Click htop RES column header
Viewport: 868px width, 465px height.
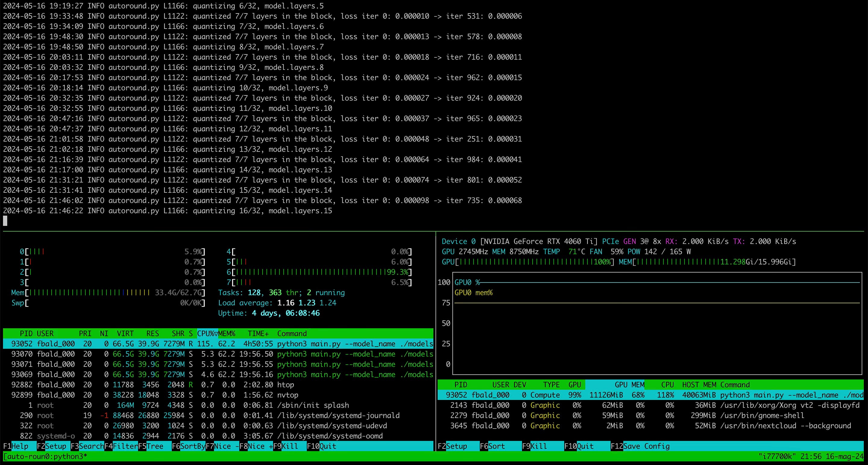pos(152,333)
